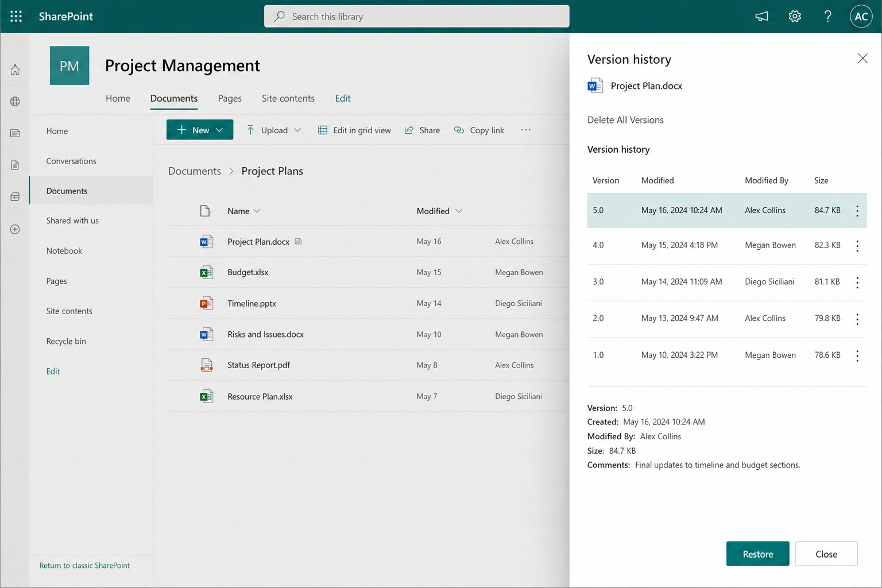882x588 pixels.
Task: Click the toolbar overflow ellipsis
Action: coord(525,130)
